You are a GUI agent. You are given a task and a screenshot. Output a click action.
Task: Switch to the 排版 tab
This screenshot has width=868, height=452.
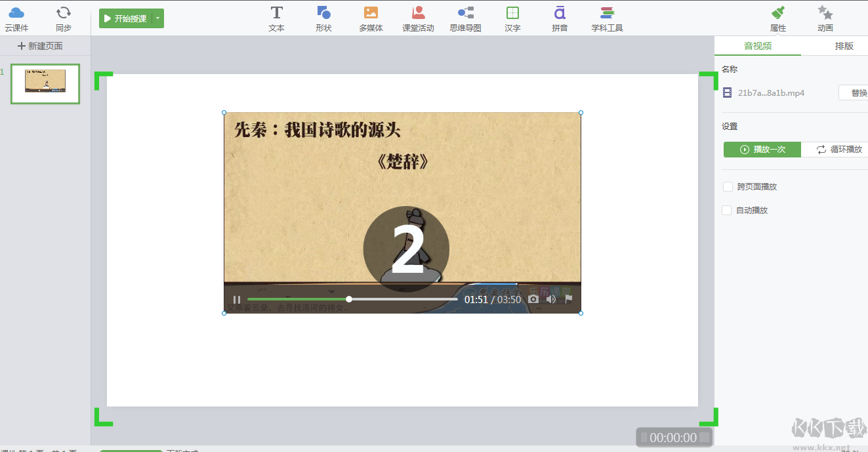(844, 46)
